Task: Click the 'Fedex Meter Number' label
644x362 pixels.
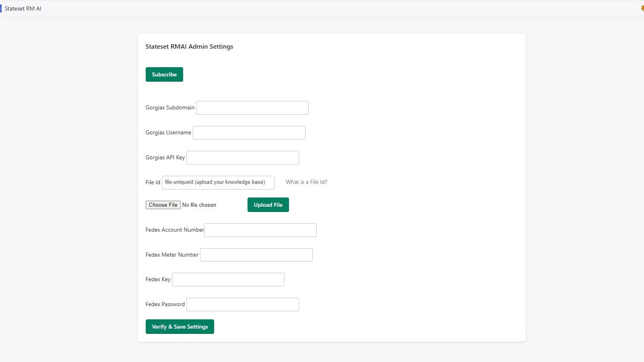Action: 172,255
